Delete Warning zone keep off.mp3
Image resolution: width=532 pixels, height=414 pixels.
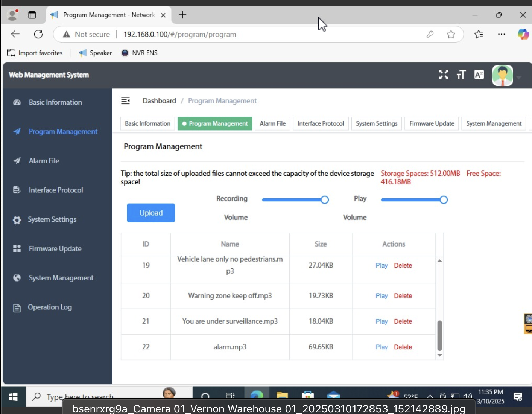click(403, 296)
